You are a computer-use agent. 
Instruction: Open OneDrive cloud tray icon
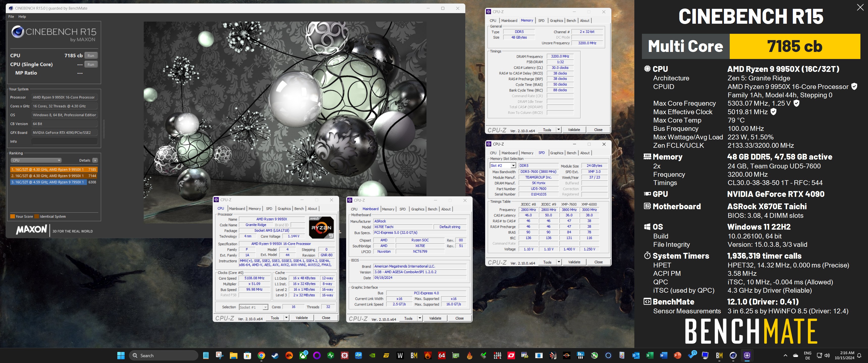pyautogui.click(x=795, y=356)
